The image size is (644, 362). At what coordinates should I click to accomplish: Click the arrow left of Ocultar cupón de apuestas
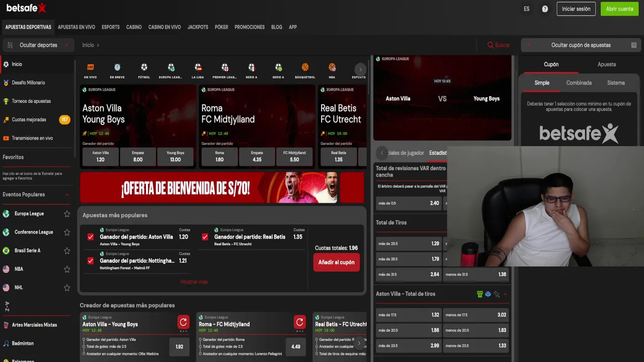pos(528,45)
